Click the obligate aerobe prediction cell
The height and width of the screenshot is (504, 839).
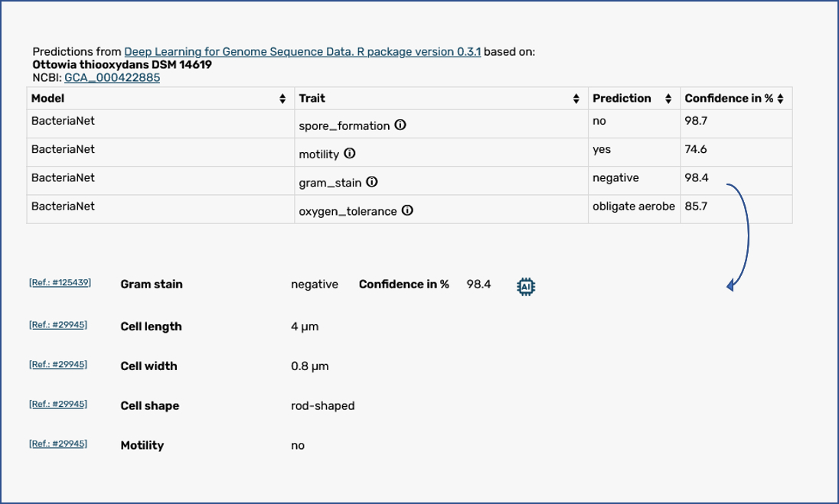[x=633, y=206]
